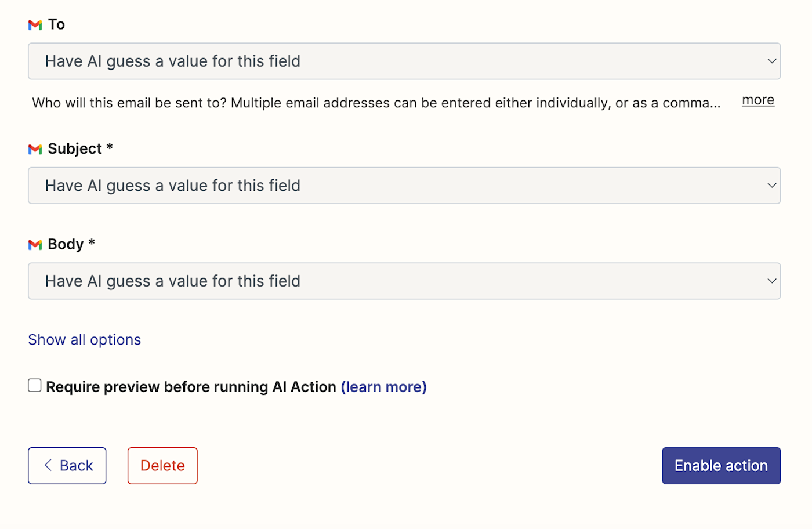
Task: Click the Enable action button
Action: point(721,466)
